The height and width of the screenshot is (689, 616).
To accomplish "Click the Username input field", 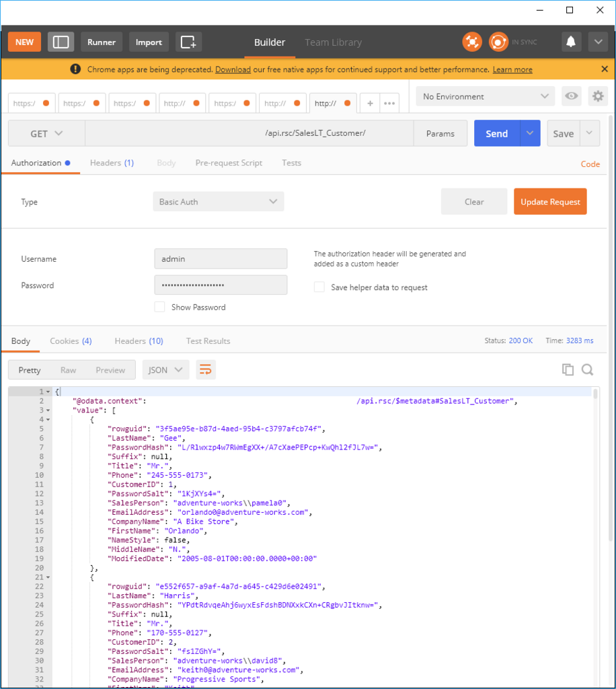I will (221, 259).
